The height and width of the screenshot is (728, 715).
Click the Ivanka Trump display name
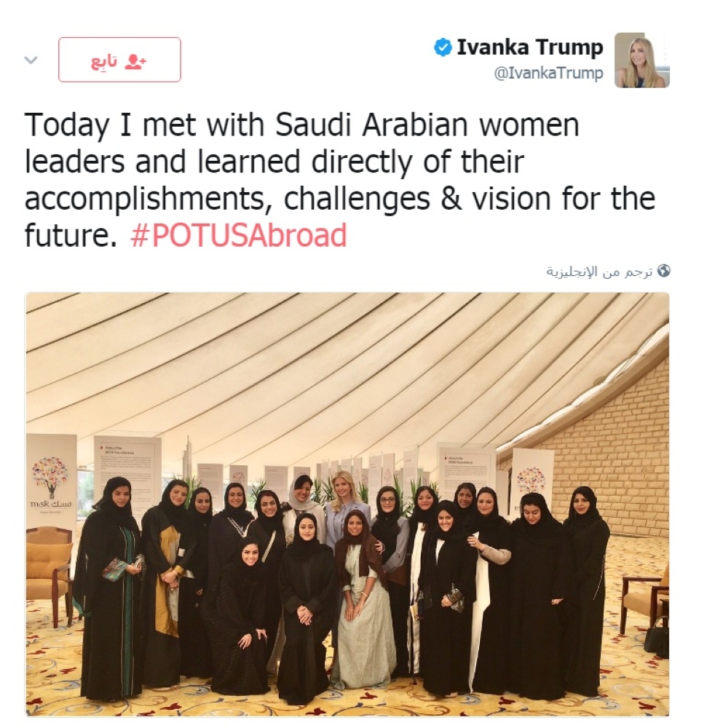pos(530,48)
